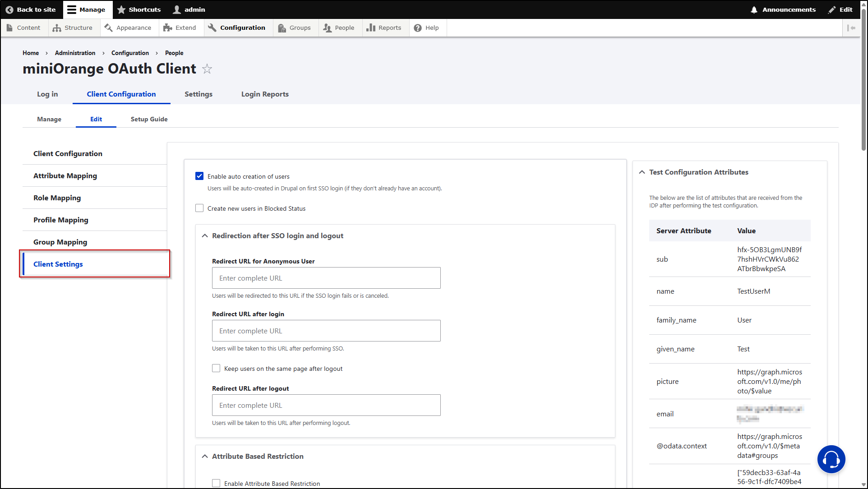Click the Home breadcrumb link
This screenshot has height=489, width=868.
31,53
